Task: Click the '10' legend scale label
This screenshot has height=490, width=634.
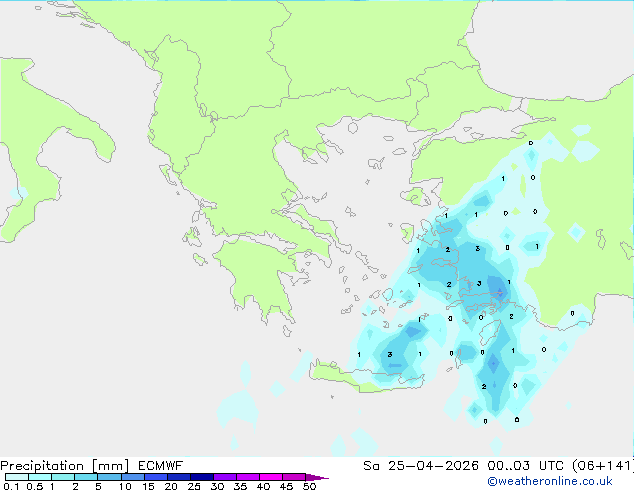Action: coord(125,486)
